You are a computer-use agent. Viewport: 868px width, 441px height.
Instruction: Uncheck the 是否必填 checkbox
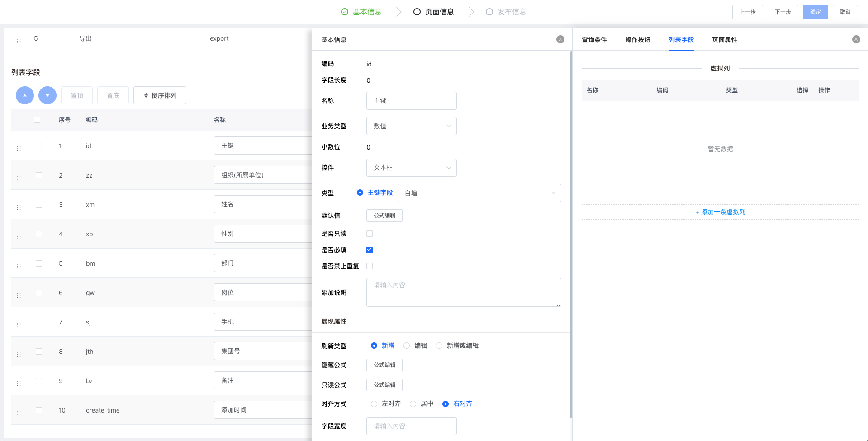tap(370, 250)
